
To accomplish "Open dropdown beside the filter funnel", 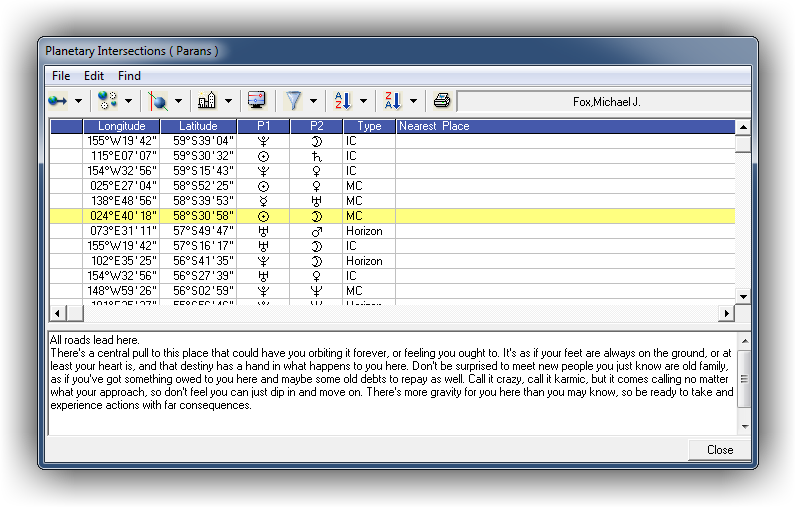I will (x=313, y=101).
